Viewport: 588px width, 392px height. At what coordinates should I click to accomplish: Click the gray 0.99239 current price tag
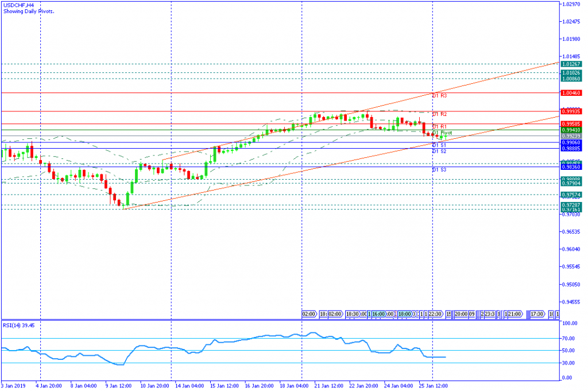571,136
